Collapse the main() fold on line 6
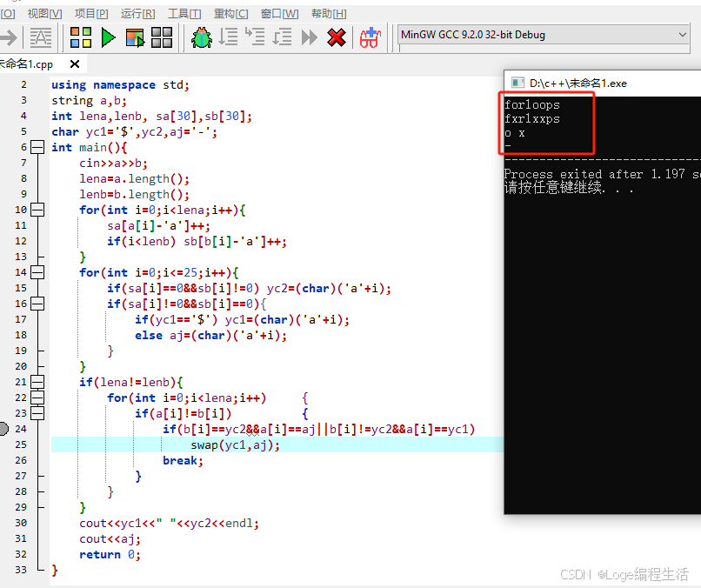Screen dimensions: 701x588 37,147
